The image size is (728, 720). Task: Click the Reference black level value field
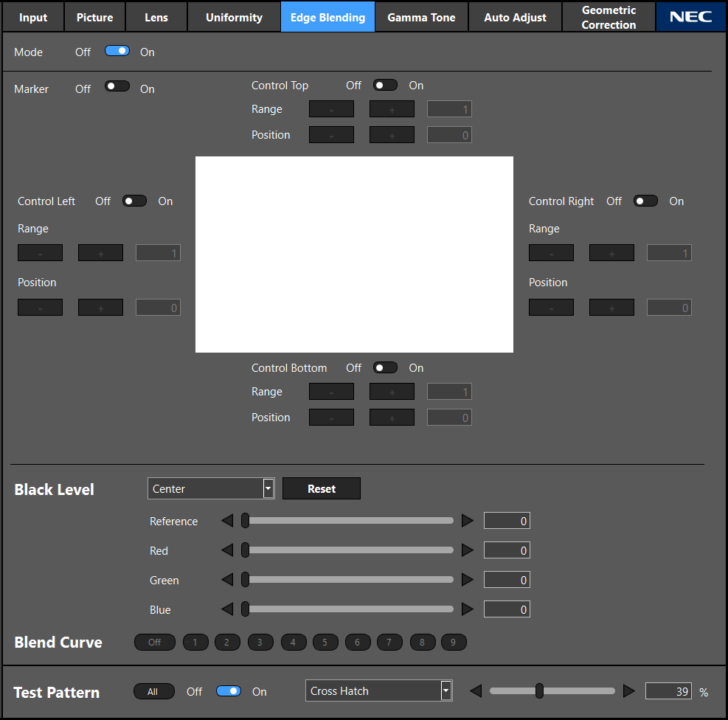[x=507, y=521]
